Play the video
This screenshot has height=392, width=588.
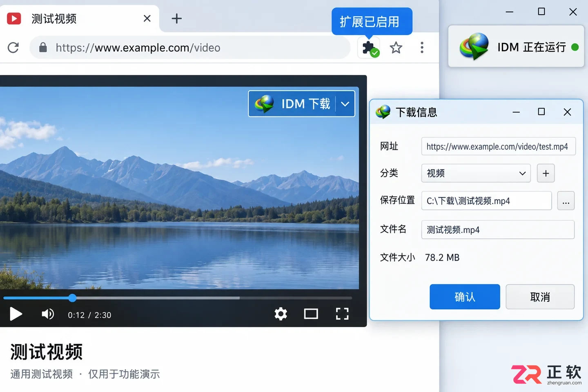pyautogui.click(x=16, y=314)
